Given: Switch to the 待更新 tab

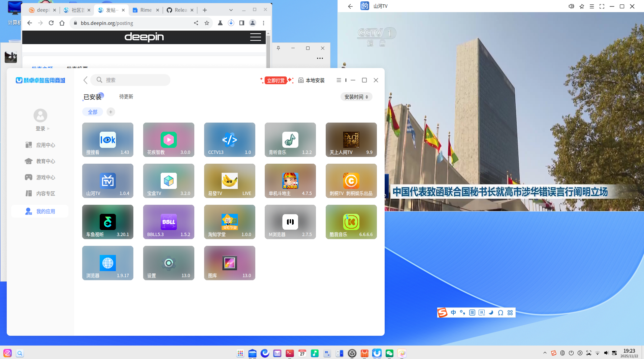Looking at the screenshot, I should (x=126, y=97).
